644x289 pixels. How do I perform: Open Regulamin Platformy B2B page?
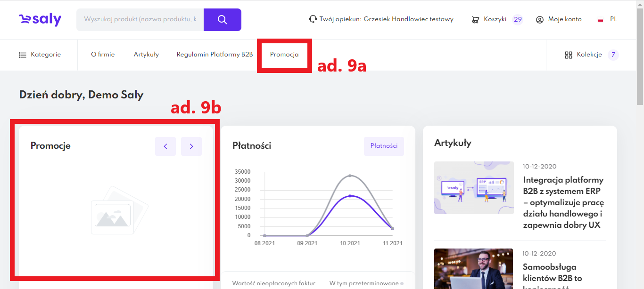215,55
